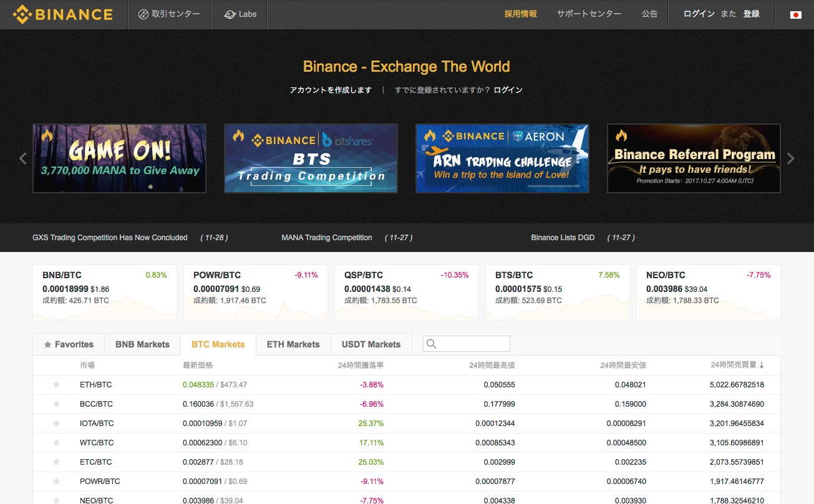Click the market search field
The image size is (814, 504).
[x=467, y=344]
